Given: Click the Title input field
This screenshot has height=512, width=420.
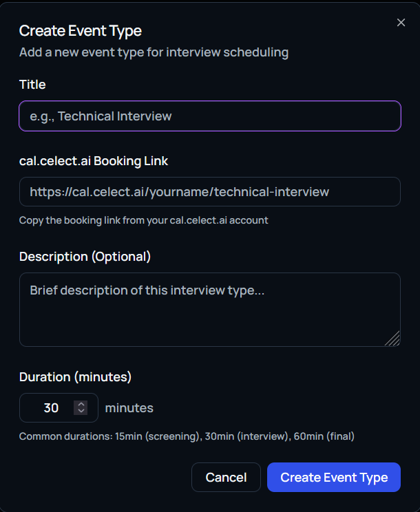Looking at the screenshot, I should pos(209,116).
